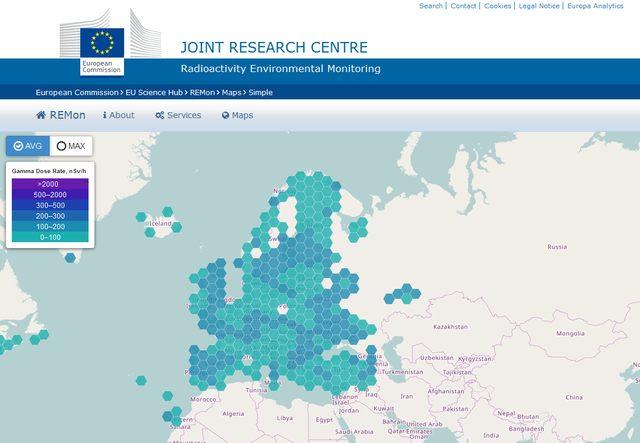Go to REMon home text
This screenshot has height=443, width=640.
pyautogui.click(x=68, y=115)
